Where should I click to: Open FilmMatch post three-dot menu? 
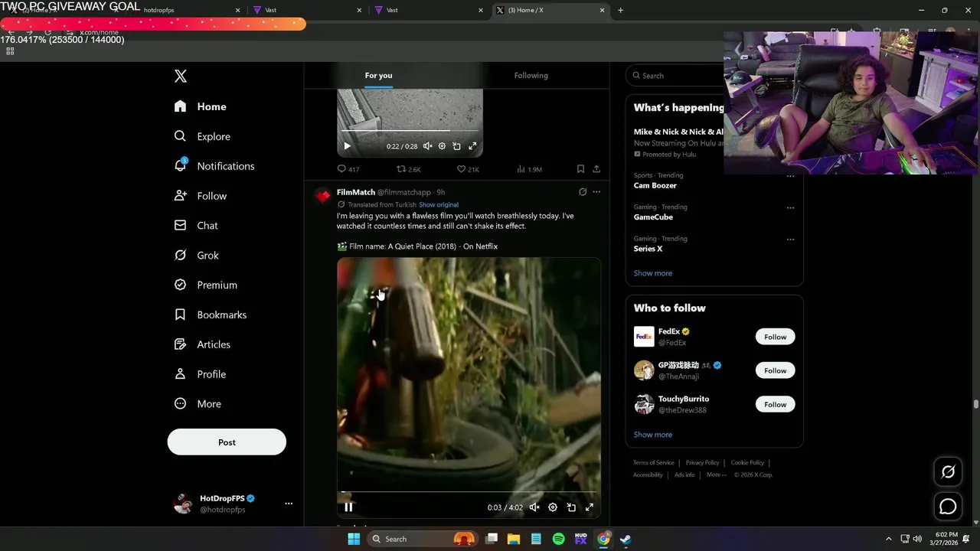click(x=596, y=192)
